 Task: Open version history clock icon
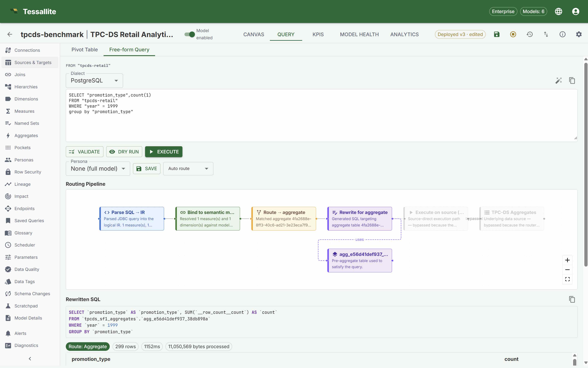tap(529, 34)
